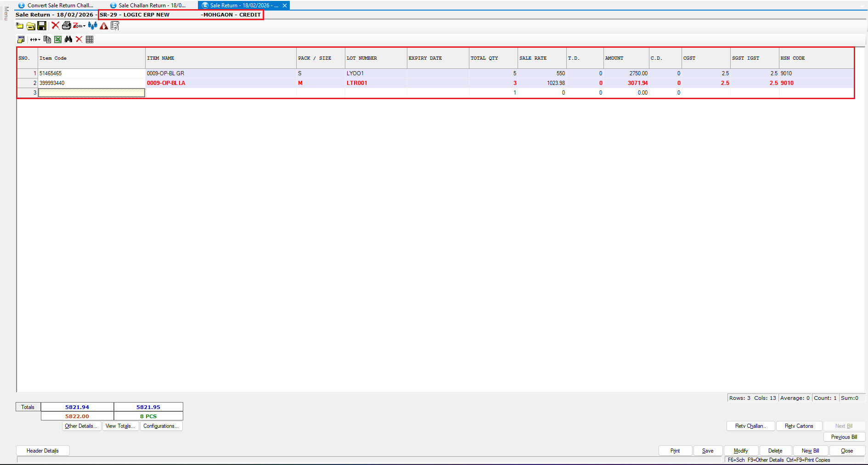Click the green Excel export icon
Screen dimensions: 868x465
click(58, 39)
